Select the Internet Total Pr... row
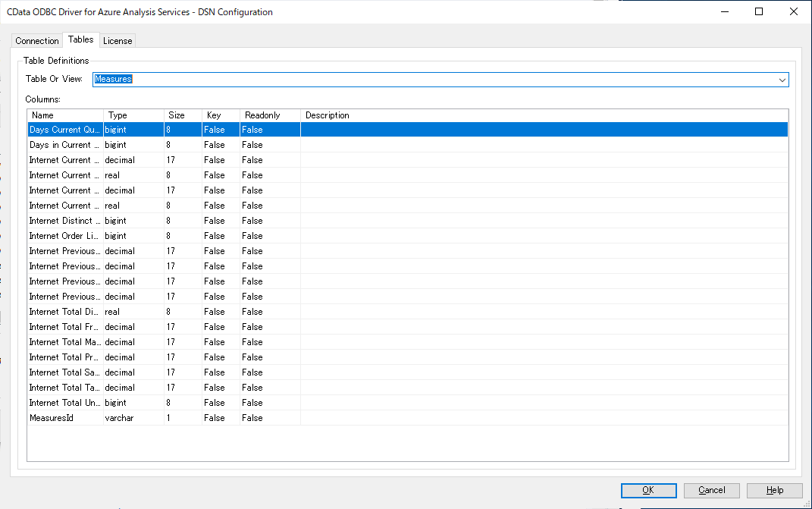This screenshot has width=812, height=509. tap(408, 357)
